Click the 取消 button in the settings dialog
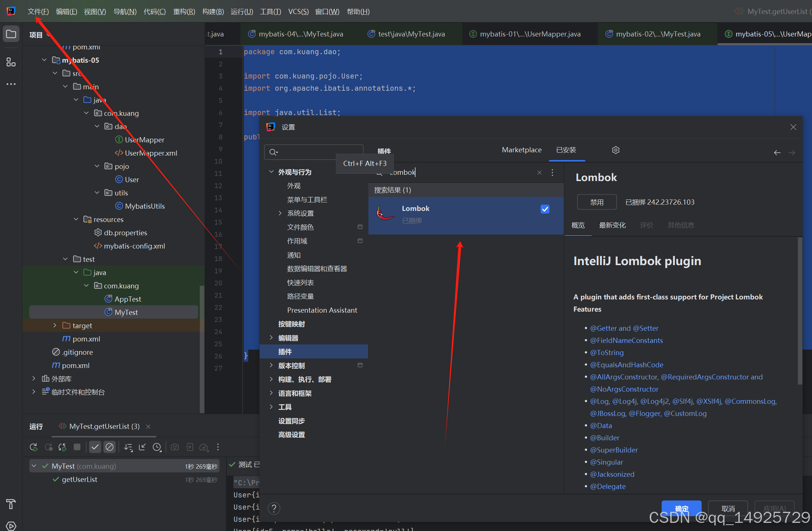812x531 pixels. click(x=728, y=509)
